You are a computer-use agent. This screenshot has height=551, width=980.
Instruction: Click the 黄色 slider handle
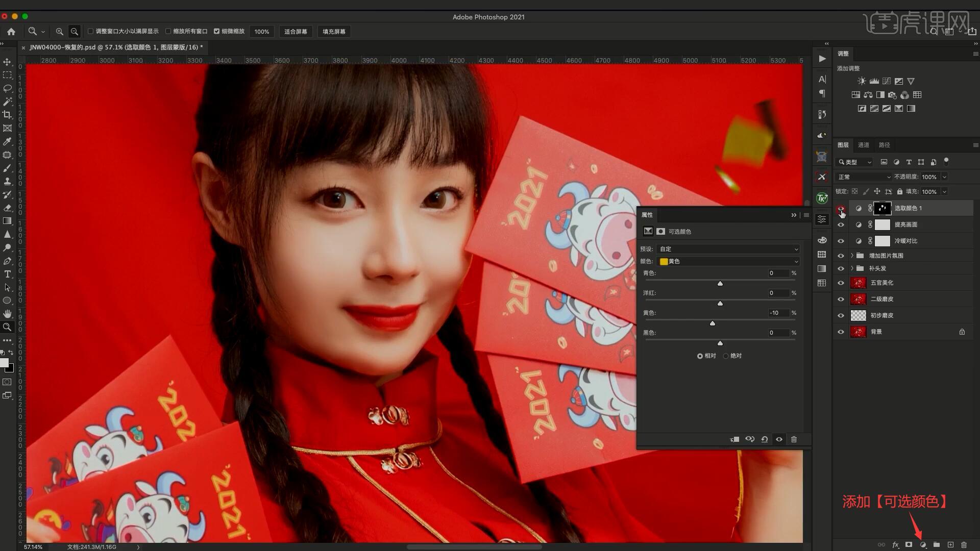point(713,323)
